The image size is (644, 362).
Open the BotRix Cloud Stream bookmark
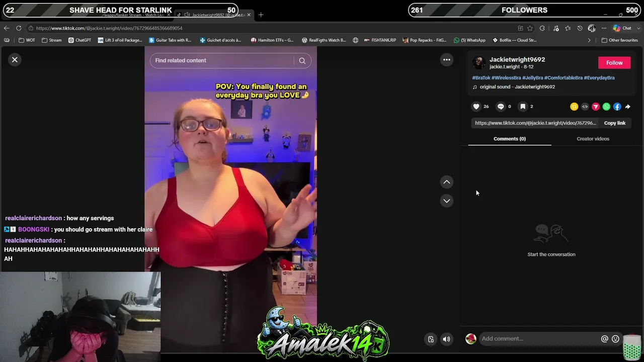[x=514, y=40]
